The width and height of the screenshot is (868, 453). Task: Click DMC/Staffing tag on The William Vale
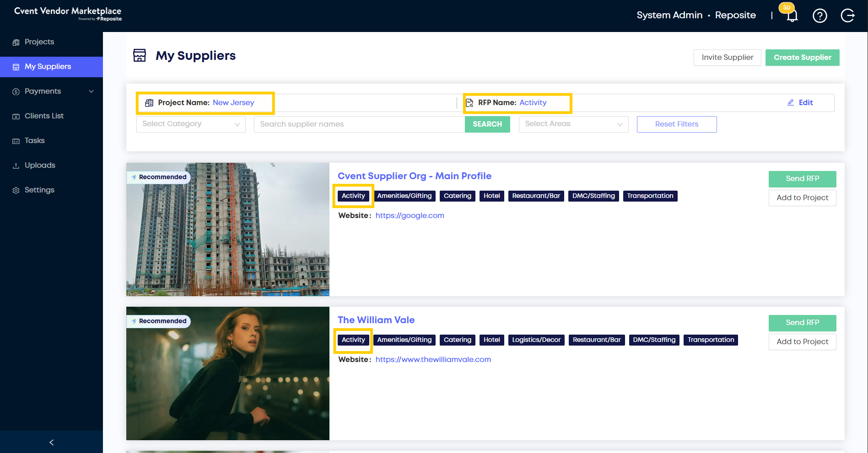(654, 340)
